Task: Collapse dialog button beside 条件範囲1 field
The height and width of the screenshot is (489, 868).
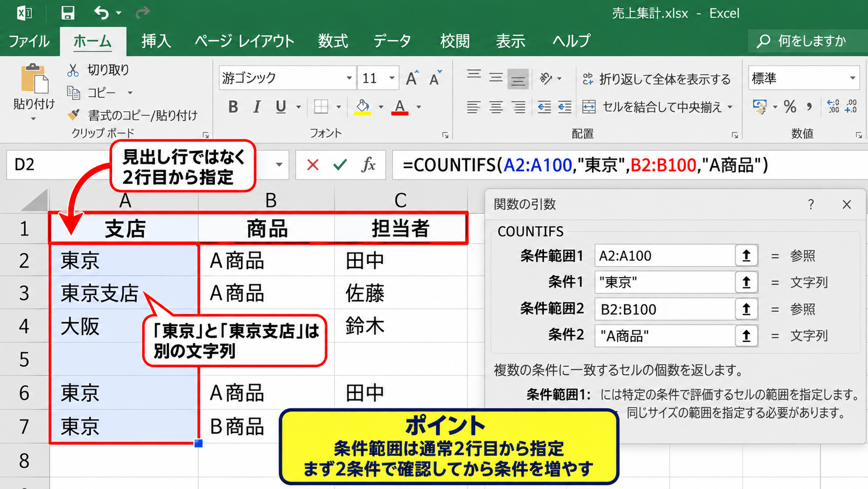Action: pyautogui.click(x=746, y=256)
